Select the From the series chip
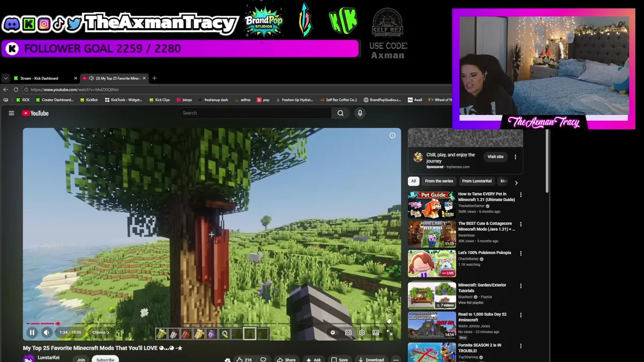This screenshot has width=644, height=362. [x=439, y=181]
